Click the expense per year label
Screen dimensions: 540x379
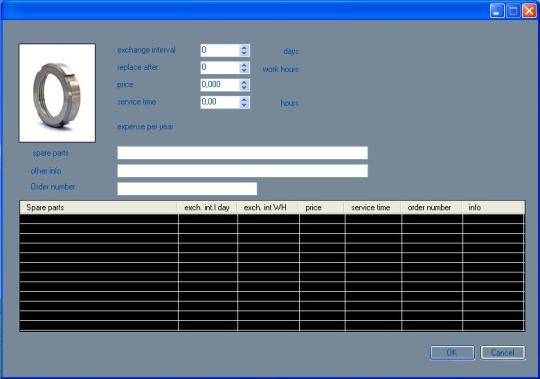coord(145,127)
